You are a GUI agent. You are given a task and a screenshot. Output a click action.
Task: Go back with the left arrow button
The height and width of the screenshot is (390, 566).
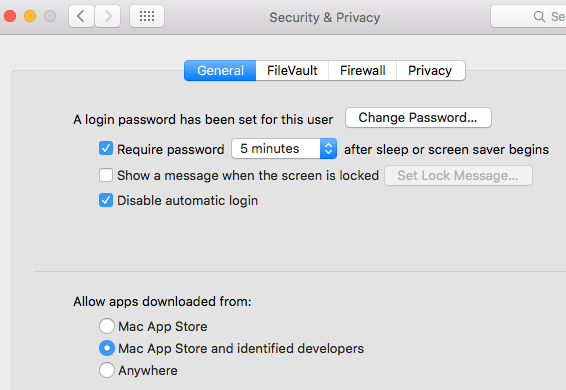82,16
